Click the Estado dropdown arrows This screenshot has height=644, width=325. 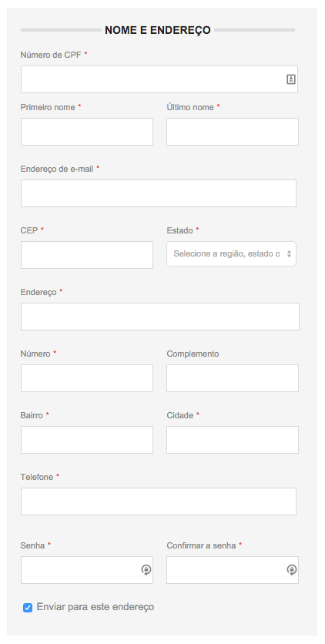(289, 253)
